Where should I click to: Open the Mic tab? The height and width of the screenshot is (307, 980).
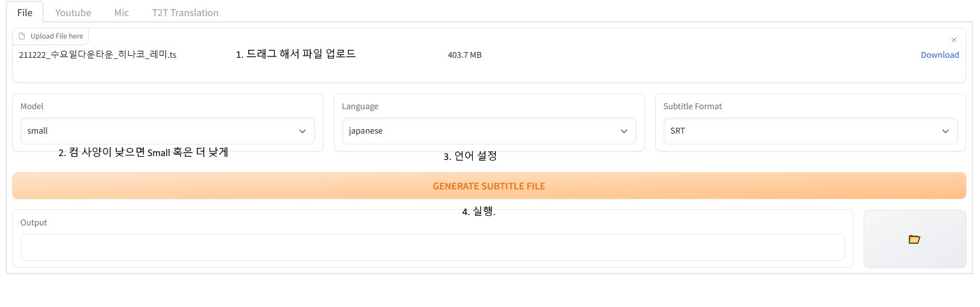[122, 12]
